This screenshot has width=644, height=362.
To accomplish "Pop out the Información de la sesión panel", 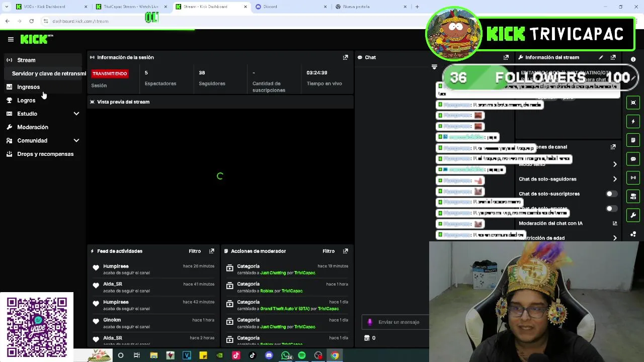I will [x=345, y=57].
